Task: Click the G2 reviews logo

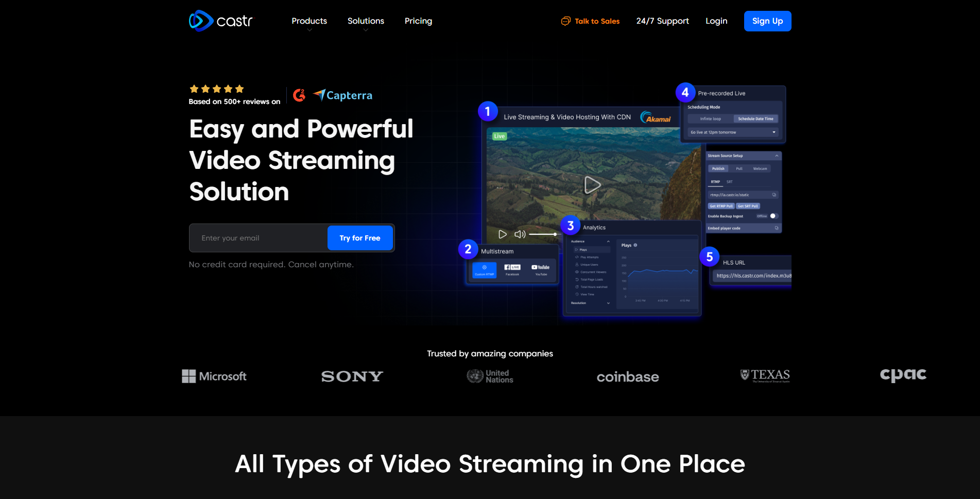Action: point(299,95)
